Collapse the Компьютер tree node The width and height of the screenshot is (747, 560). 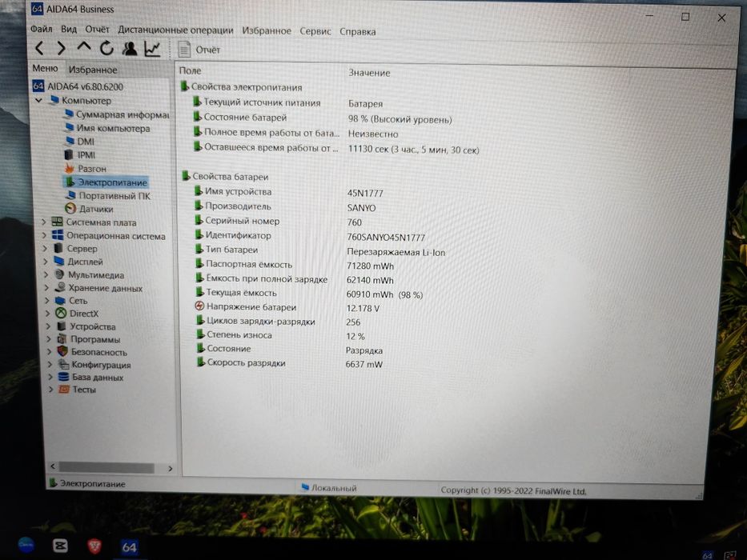39,101
